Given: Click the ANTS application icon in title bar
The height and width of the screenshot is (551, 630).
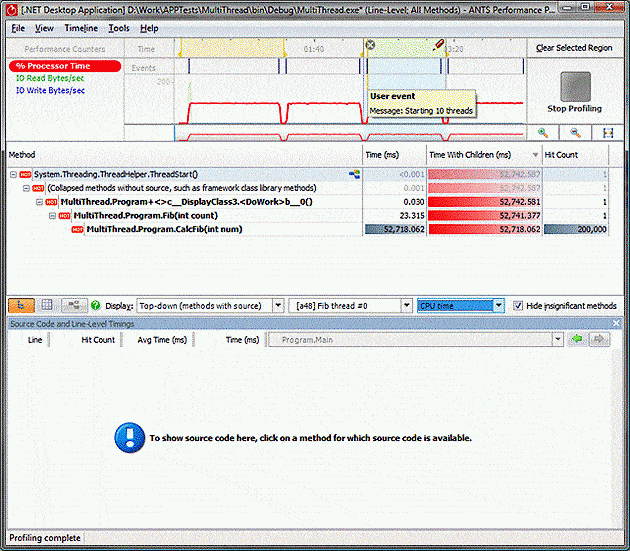Looking at the screenshot, I should pos(12,9).
